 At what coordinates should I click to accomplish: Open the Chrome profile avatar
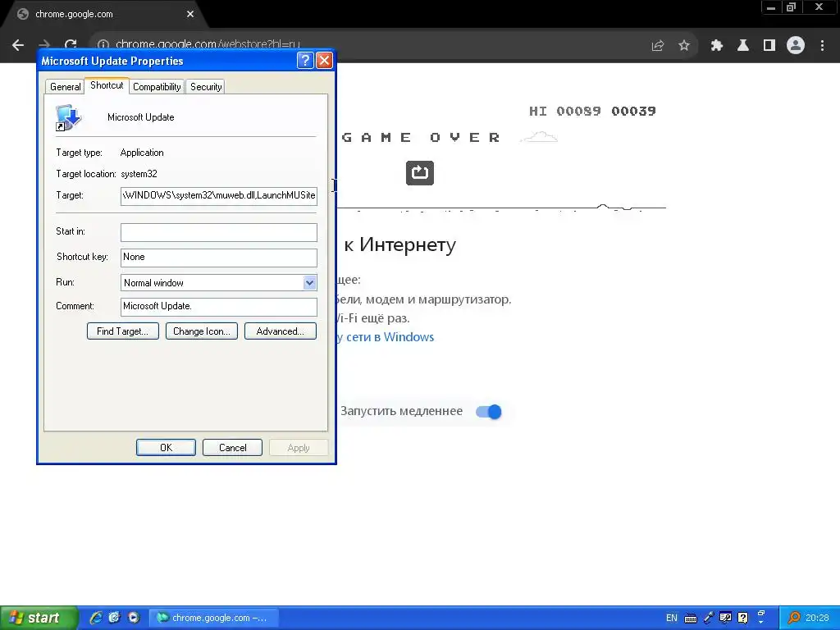796,46
